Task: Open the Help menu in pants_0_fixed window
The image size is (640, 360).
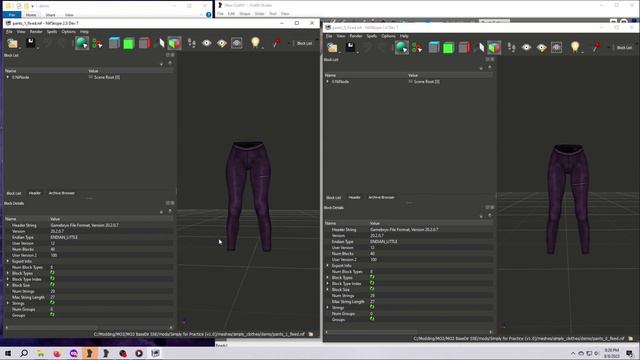Action: [x=404, y=36]
